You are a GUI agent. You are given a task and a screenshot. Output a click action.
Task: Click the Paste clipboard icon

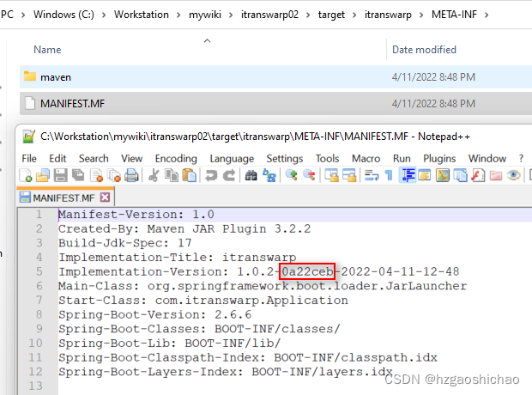pyautogui.click(x=190, y=175)
